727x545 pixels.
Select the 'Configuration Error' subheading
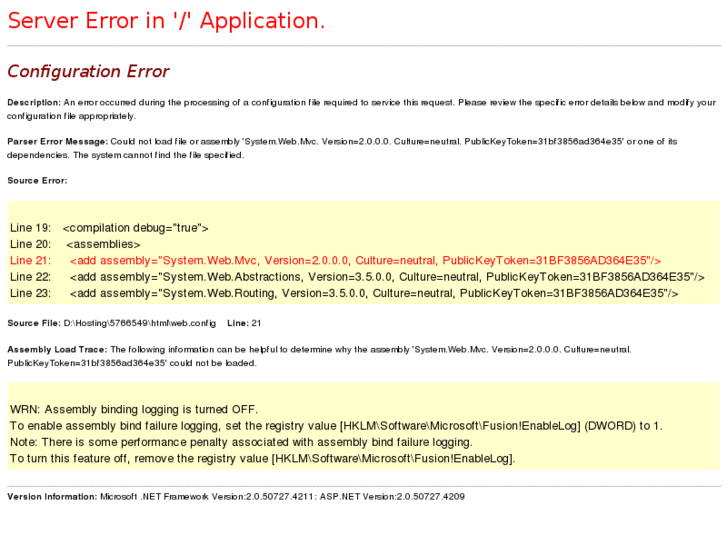(x=88, y=71)
